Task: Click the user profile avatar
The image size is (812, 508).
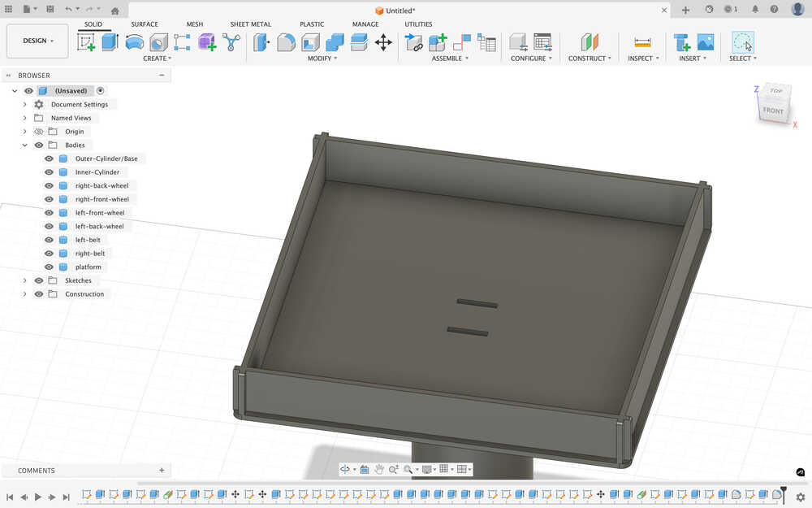Action: 797,9
